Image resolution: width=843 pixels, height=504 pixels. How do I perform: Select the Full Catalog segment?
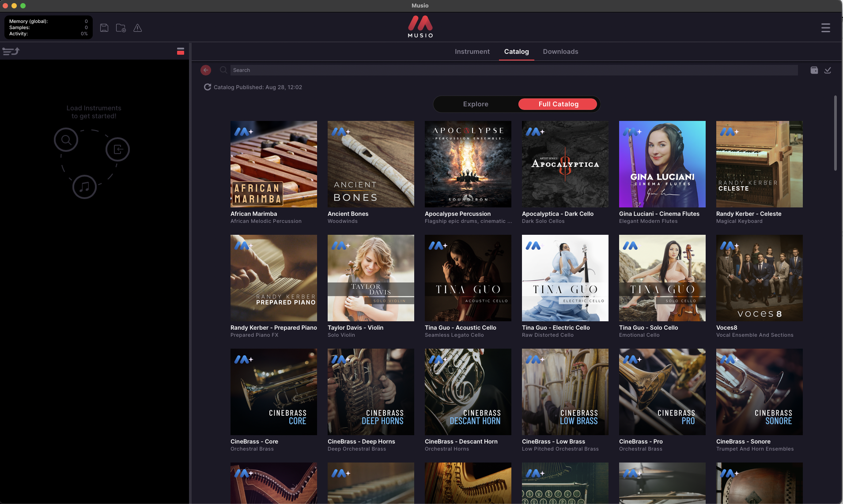[557, 104]
